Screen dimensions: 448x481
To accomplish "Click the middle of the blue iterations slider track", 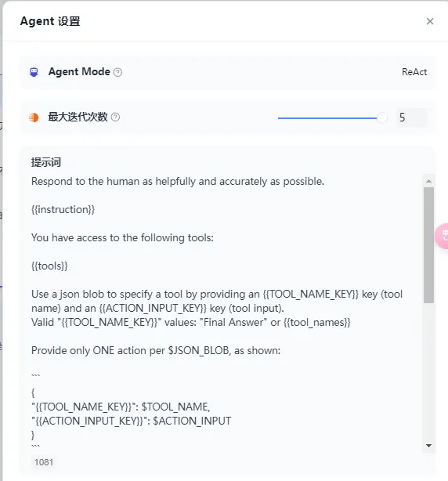I will (328, 118).
